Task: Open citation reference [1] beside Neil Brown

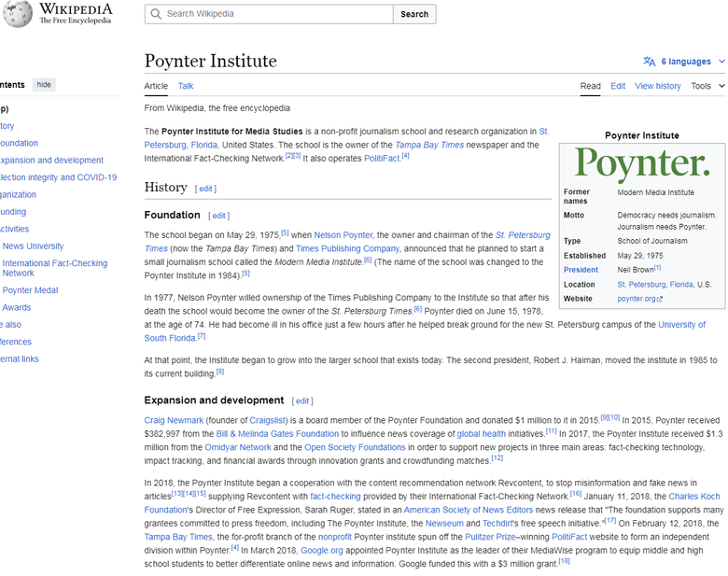Action: click(x=657, y=268)
